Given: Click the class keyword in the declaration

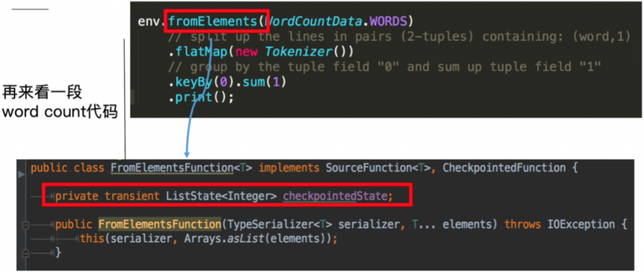Looking at the screenshot, I should tap(89, 168).
